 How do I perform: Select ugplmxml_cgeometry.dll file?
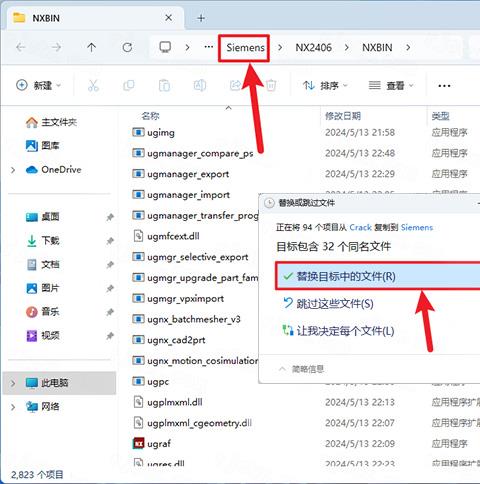193,423
